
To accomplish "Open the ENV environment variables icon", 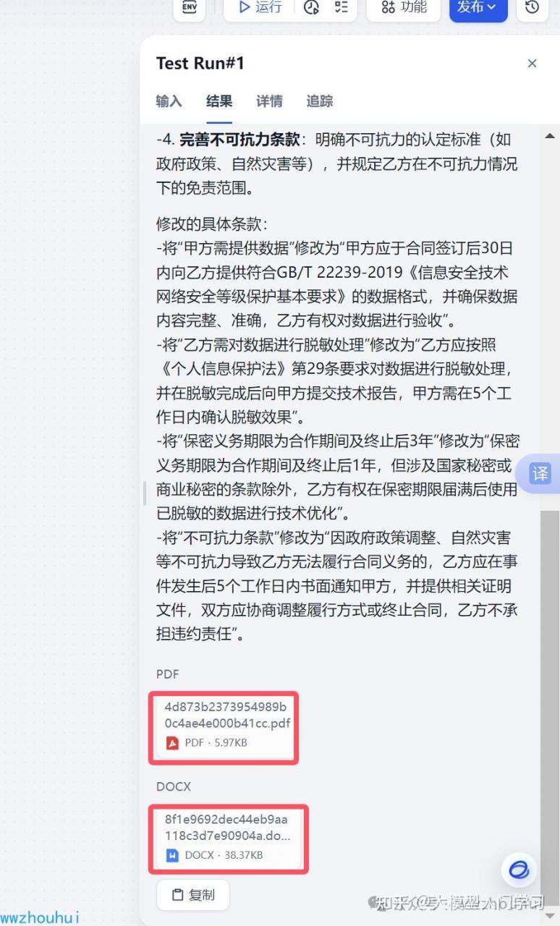I will pos(189,7).
